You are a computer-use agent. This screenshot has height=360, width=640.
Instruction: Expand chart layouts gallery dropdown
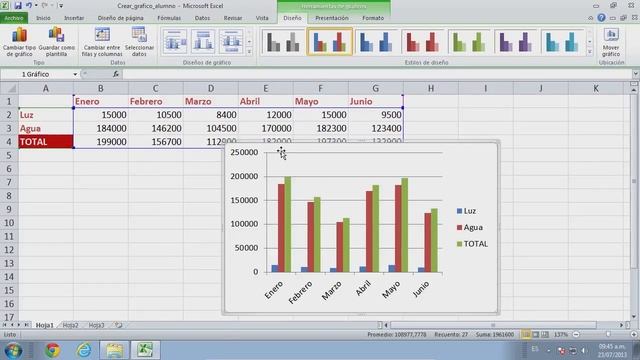coord(249,52)
